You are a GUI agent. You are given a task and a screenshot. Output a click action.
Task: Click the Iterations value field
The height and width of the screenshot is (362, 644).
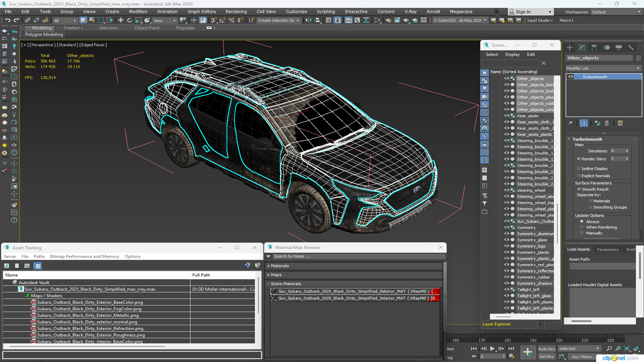[x=617, y=151]
